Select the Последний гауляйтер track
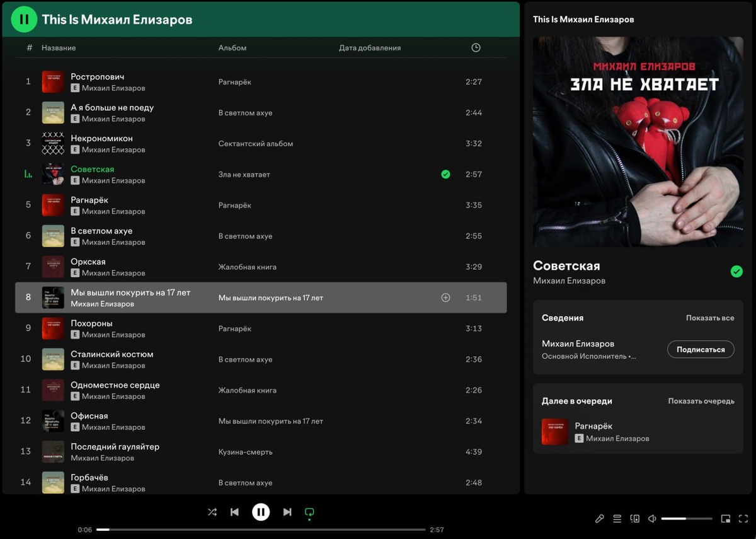Image resolution: width=756 pixels, height=539 pixels. pos(115,447)
